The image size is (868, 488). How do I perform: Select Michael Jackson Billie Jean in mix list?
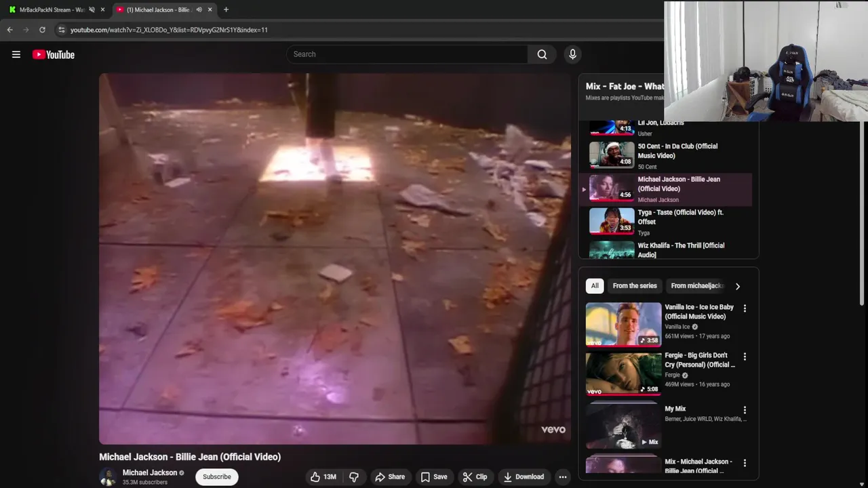click(x=666, y=189)
